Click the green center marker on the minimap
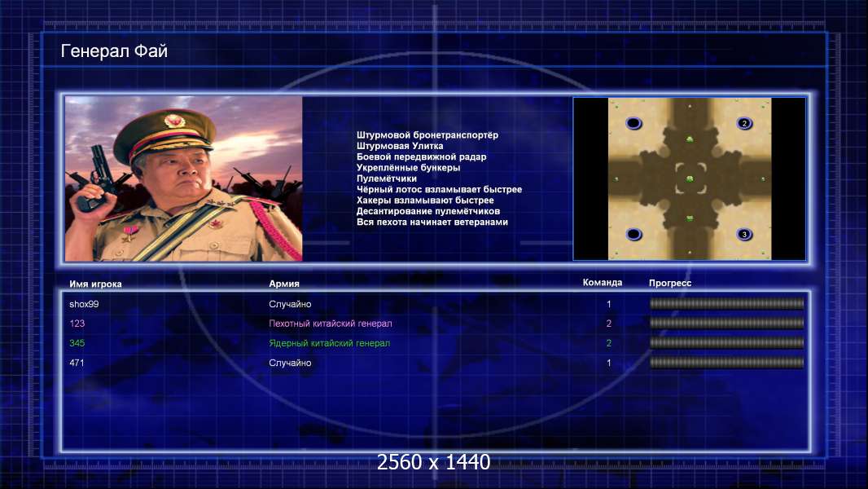Image resolution: width=868 pixels, height=489 pixels. 690,178
